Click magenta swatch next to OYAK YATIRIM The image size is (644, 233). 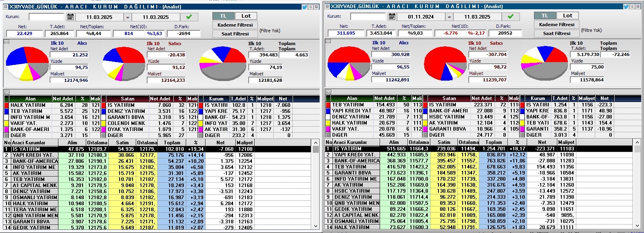pyautogui.click(x=104, y=129)
